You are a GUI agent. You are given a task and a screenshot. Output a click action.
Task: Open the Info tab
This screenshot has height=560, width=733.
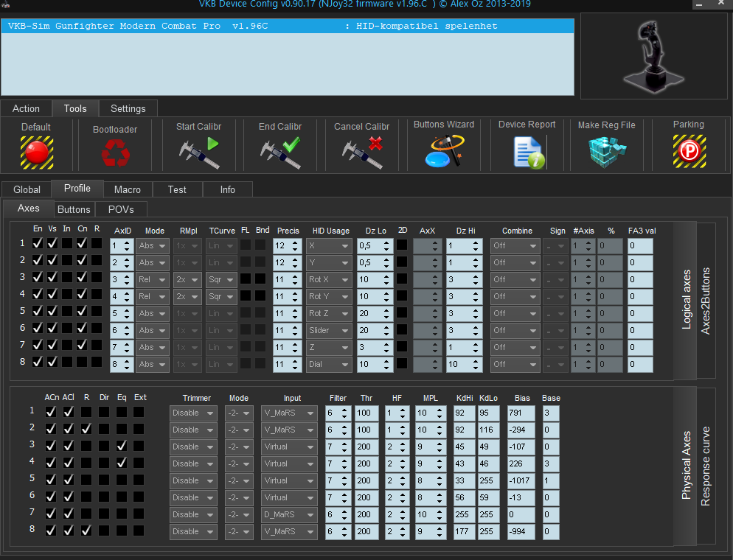pos(228,189)
